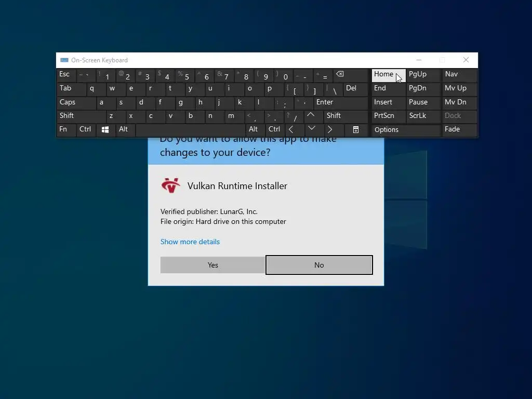Screen dimensions: 532x399
Task: Click the semicolon key
Action: [x=283, y=102]
